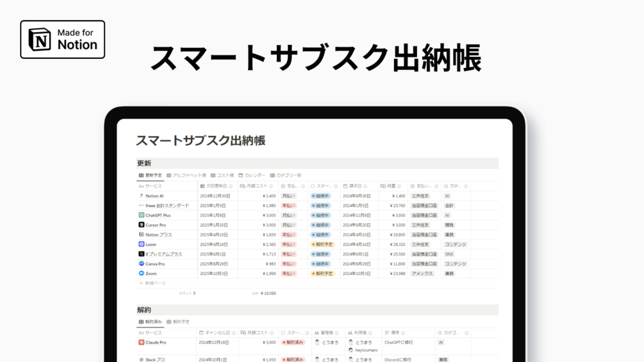The height and width of the screenshot is (362, 644).
Task: Open 年払い tag in freee row
Action: 288,205
